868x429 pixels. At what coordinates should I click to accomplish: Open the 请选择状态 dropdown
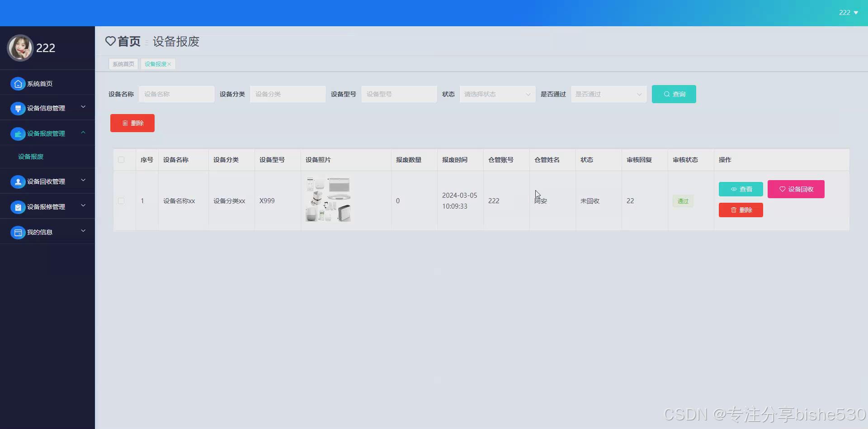(x=496, y=94)
